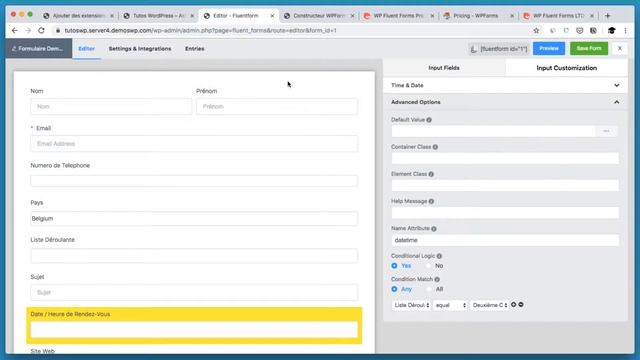This screenshot has height=360, width=640.
Task: Click the Help Message input
Action: [505, 213]
